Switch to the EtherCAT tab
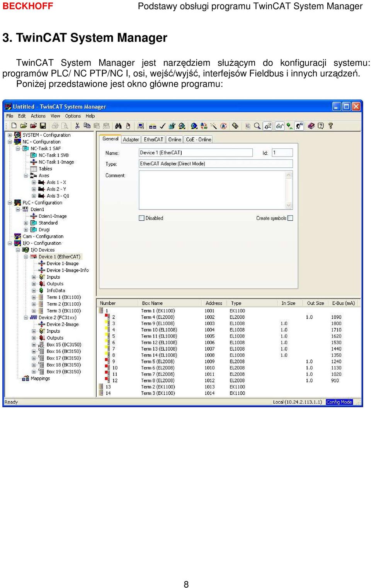 coord(153,140)
